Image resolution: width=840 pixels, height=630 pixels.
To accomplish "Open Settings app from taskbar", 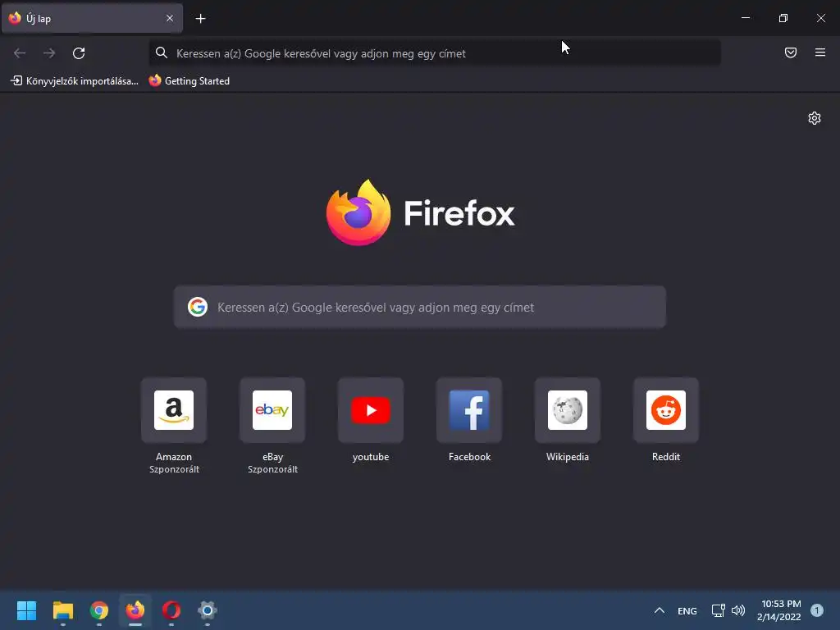I will click(x=208, y=610).
